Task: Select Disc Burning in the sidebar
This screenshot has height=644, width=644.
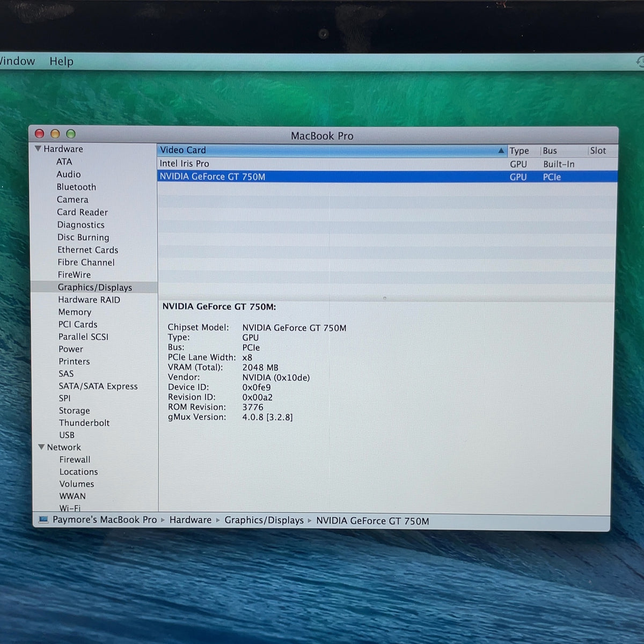Action: pyautogui.click(x=83, y=237)
